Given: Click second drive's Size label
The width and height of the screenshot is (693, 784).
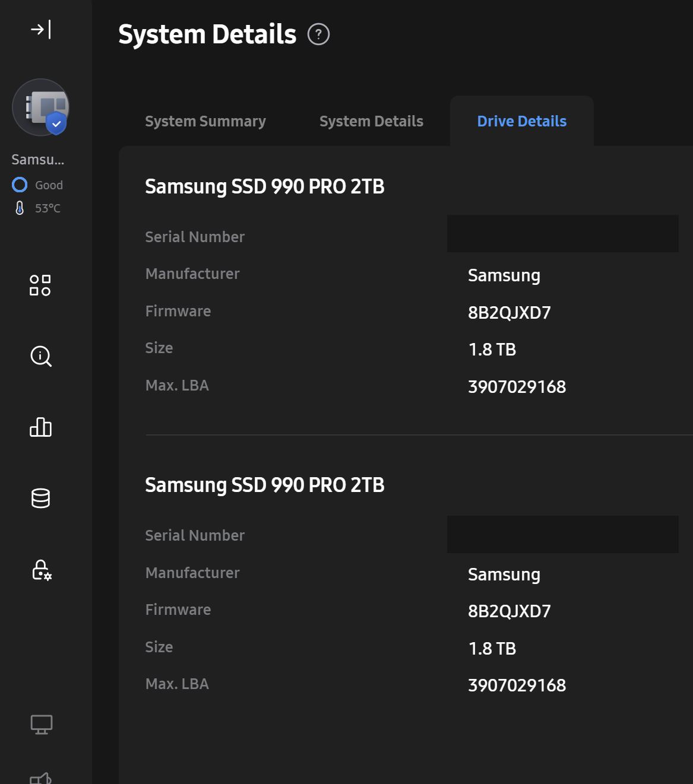Looking at the screenshot, I should pyautogui.click(x=159, y=647).
